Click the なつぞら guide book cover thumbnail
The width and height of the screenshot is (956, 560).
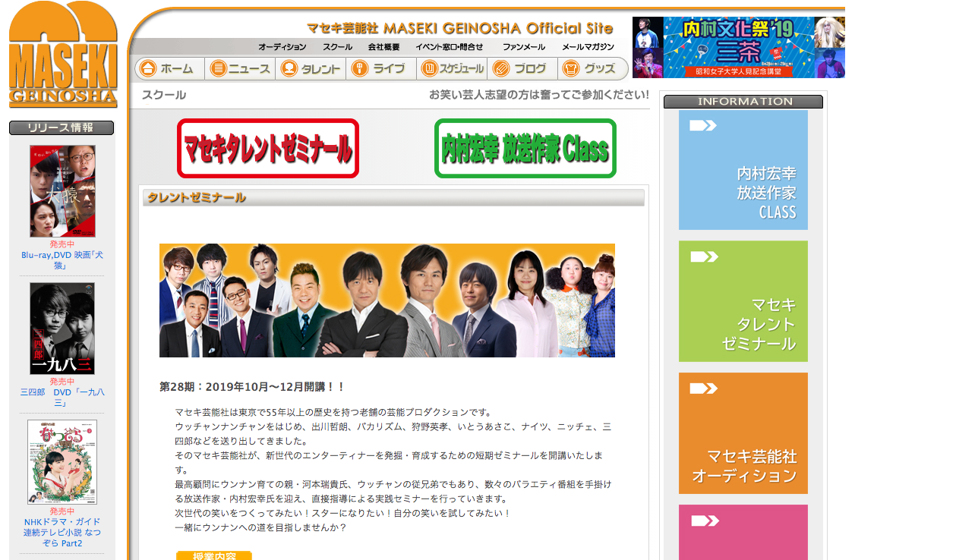point(62,462)
